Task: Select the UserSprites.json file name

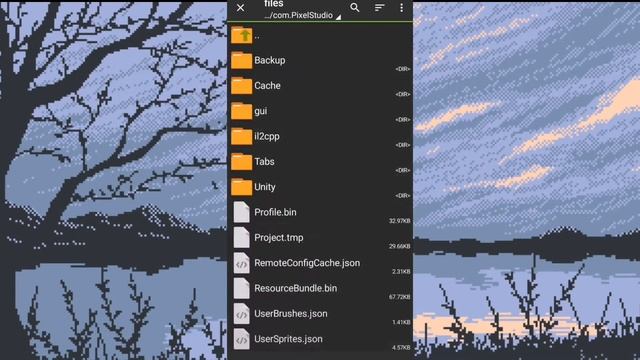Action: (x=289, y=339)
